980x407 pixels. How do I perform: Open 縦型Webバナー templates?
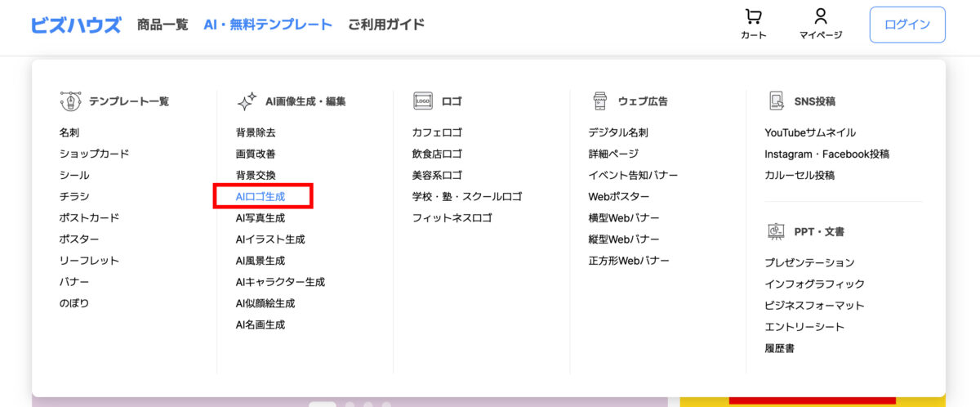[x=624, y=239]
